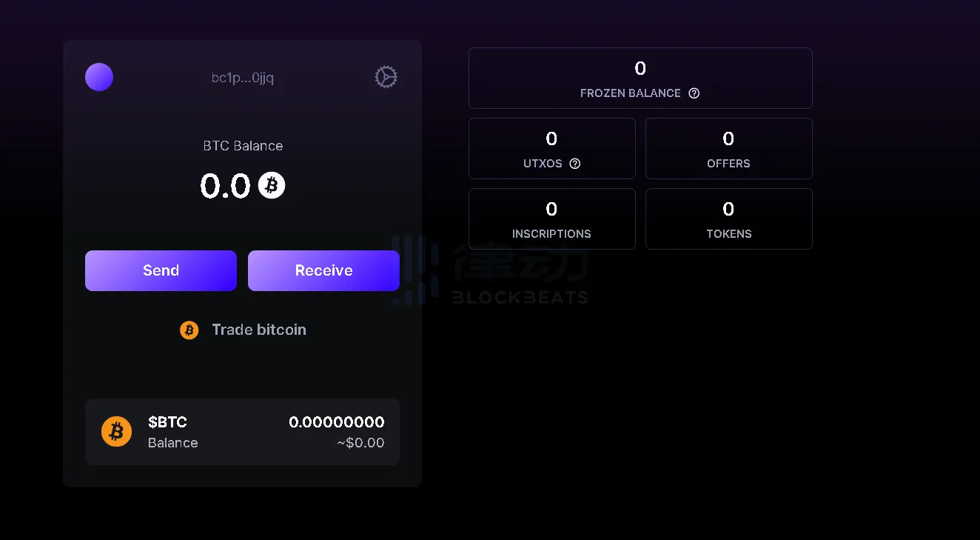Click the 0.0 BTC Balance amount
Screen dimensions: 980x540
(x=226, y=186)
